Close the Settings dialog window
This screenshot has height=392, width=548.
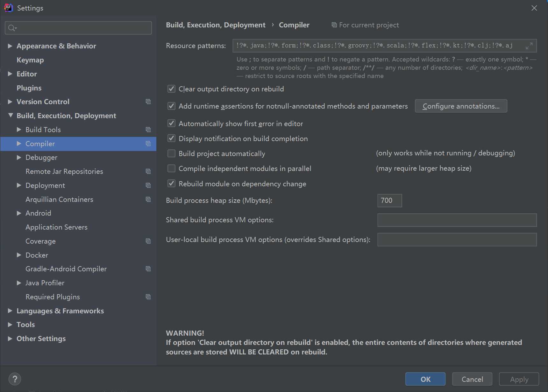coord(534,8)
